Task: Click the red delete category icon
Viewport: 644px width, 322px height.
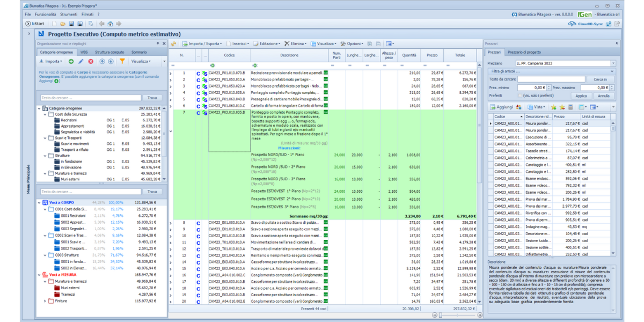Action: 91,62
